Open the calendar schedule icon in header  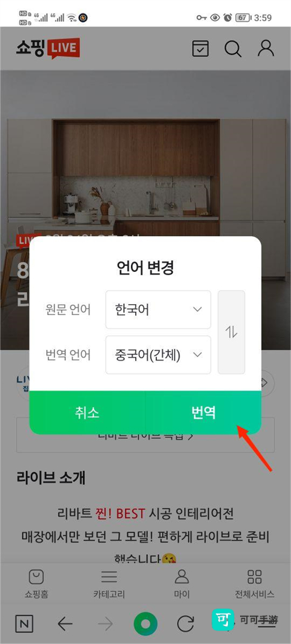click(200, 49)
